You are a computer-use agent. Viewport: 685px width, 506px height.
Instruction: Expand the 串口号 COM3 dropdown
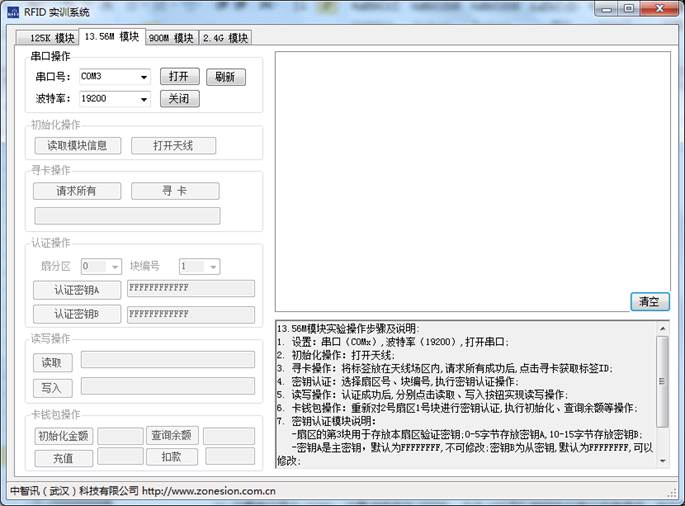[144, 77]
